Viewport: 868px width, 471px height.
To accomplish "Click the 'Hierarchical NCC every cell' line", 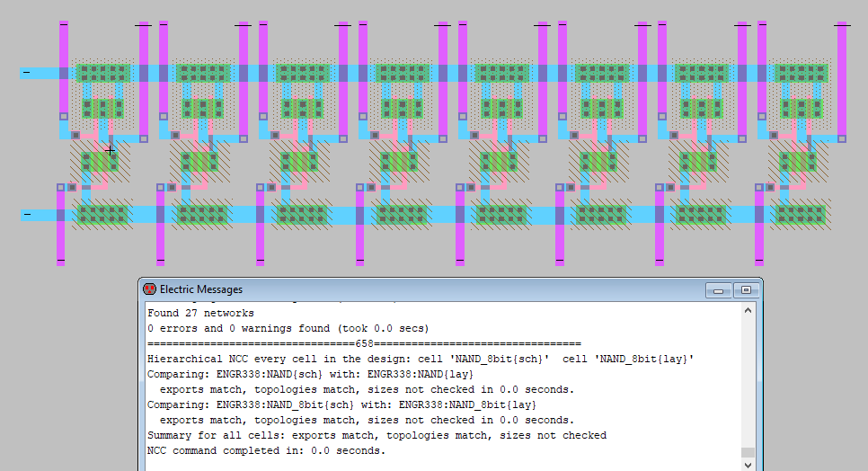I will point(421,360).
